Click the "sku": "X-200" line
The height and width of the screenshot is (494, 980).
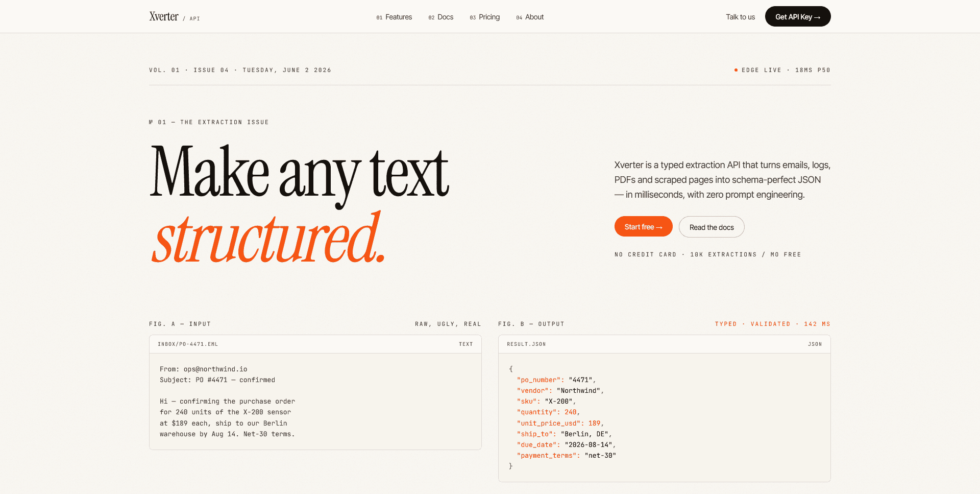(546, 401)
